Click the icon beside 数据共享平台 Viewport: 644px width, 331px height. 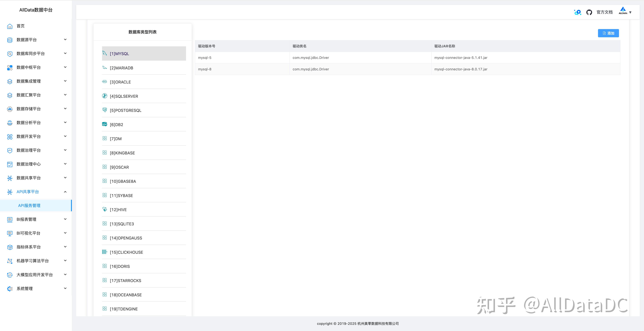tap(10, 178)
